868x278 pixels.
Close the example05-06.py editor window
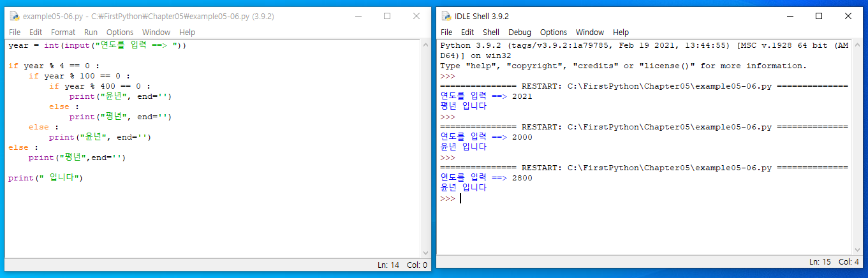pyautogui.click(x=416, y=17)
